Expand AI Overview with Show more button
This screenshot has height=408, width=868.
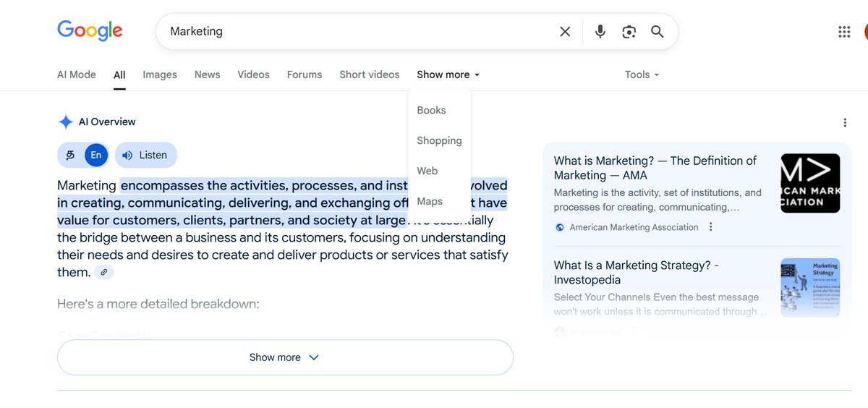tap(285, 357)
